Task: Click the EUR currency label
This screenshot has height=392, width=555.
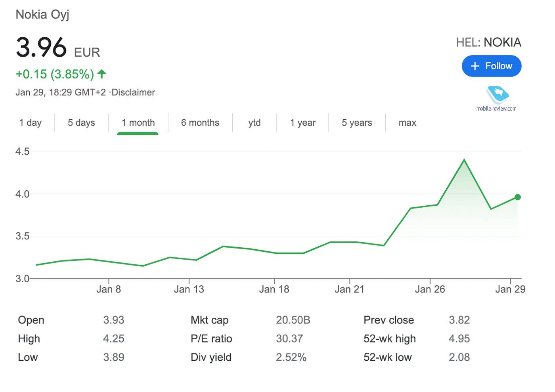Action: pos(87,52)
